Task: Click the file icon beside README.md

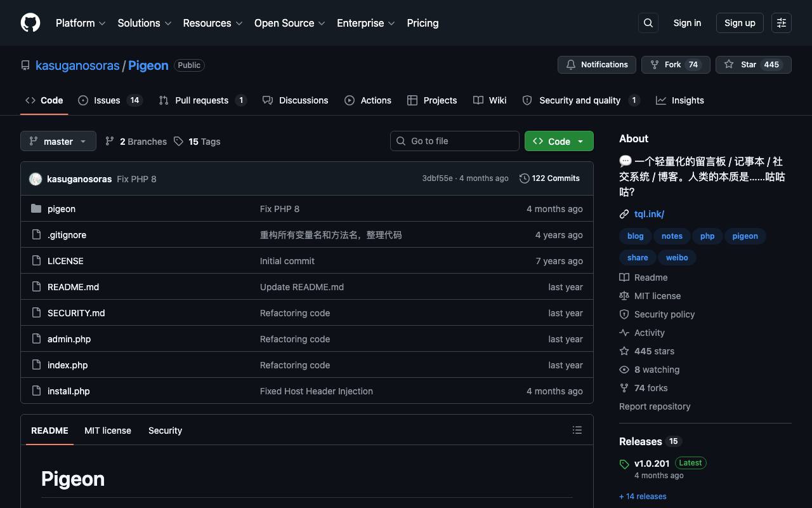Action: point(36,287)
